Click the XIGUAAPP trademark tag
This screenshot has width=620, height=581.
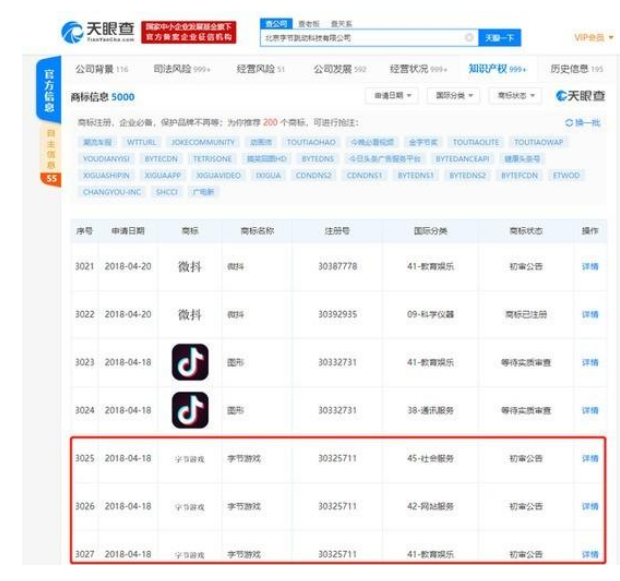(x=163, y=176)
